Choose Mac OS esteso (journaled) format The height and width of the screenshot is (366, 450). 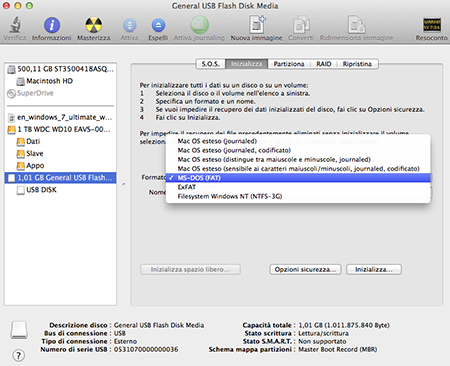point(298,141)
